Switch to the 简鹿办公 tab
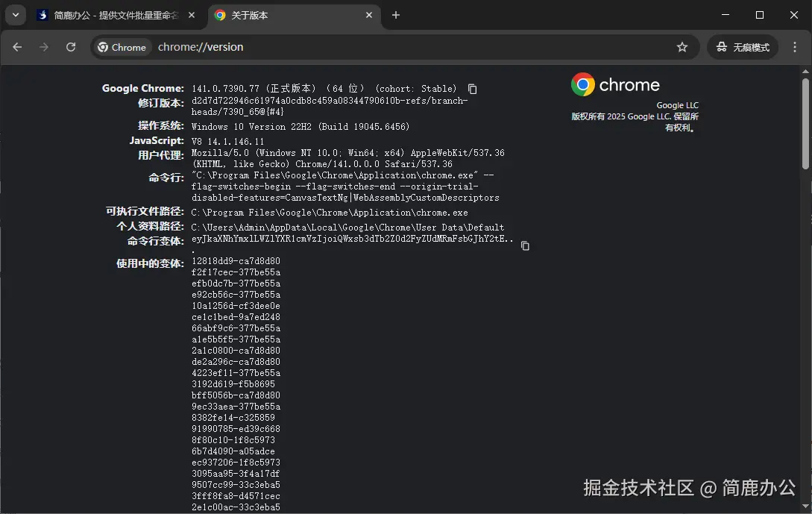The width and height of the screenshot is (812, 514). click(116, 16)
